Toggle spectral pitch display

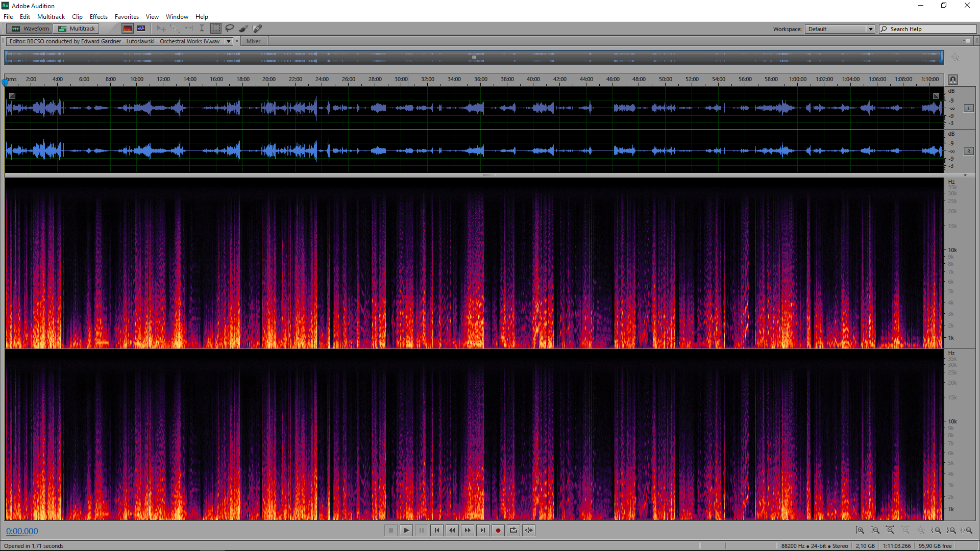[141, 29]
